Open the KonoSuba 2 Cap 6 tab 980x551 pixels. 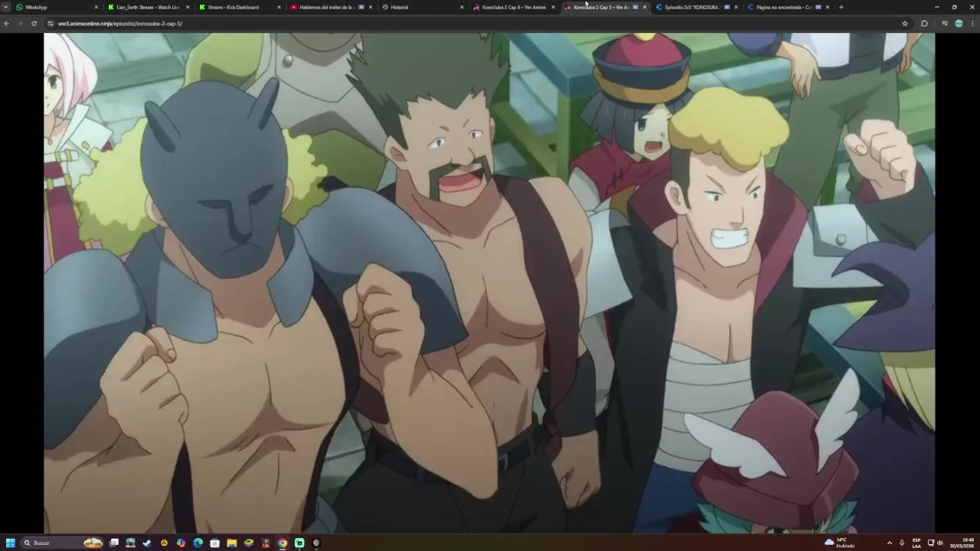513,7
